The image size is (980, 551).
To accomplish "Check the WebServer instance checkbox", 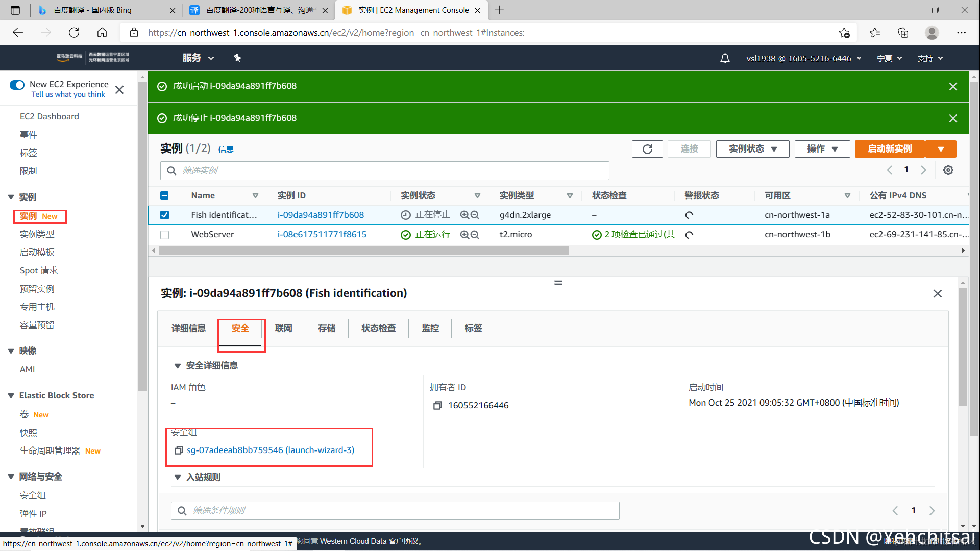I will 164,235.
